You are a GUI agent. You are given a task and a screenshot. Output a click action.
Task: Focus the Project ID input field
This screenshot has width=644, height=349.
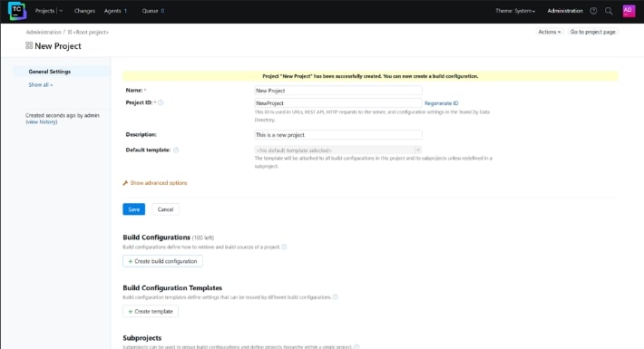pos(338,103)
